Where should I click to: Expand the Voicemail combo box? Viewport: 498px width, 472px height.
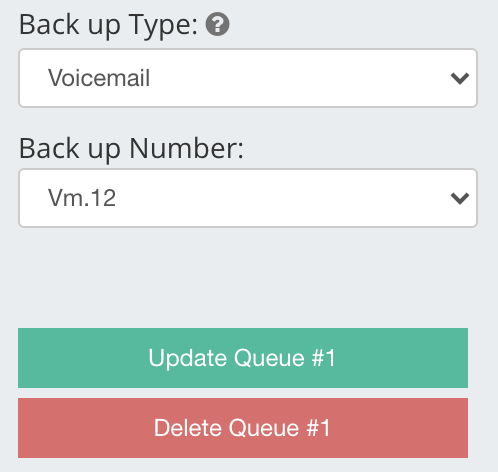248,78
